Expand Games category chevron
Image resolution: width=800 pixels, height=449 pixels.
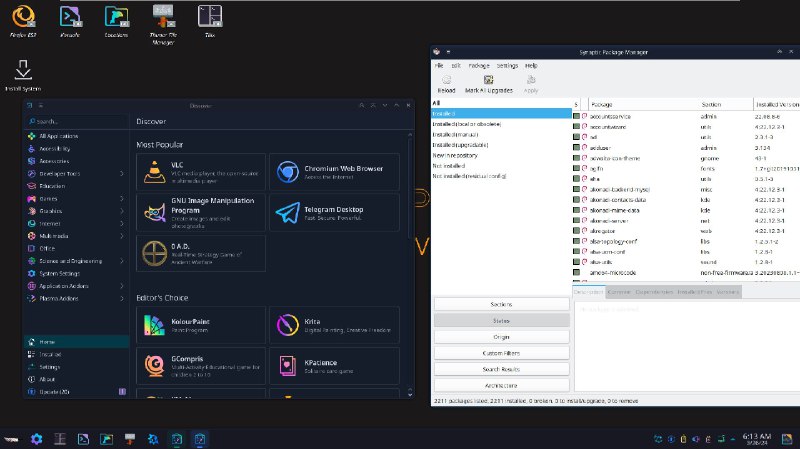coord(121,198)
